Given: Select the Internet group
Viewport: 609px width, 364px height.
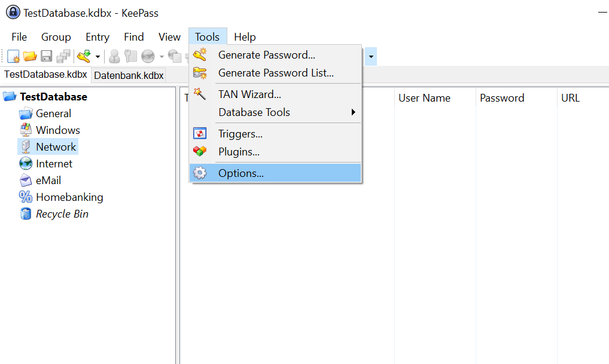Looking at the screenshot, I should [x=54, y=164].
